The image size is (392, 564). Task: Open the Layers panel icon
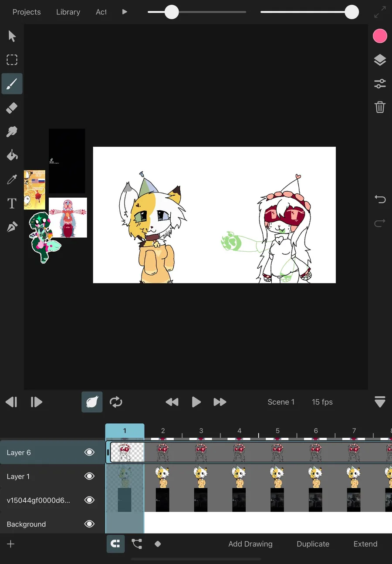click(380, 60)
